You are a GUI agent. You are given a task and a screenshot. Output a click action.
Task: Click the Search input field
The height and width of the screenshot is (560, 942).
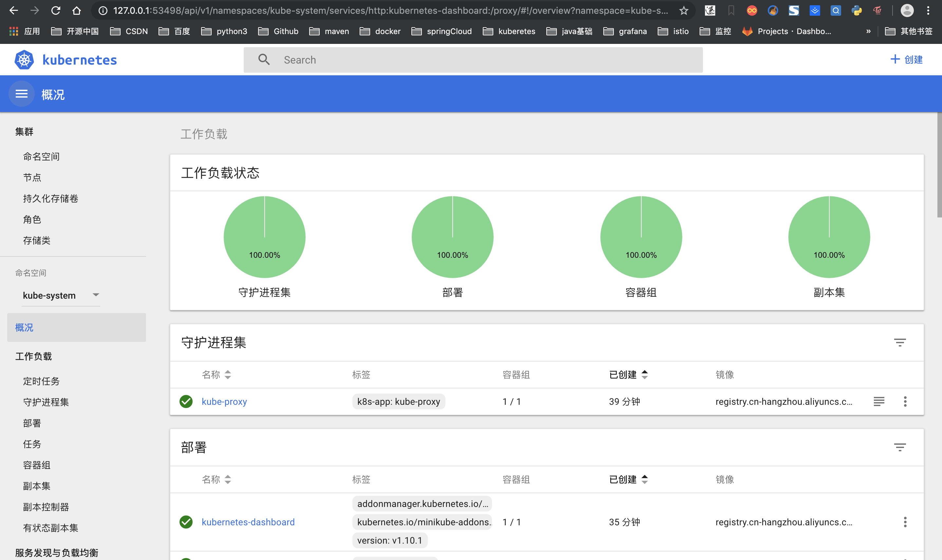(473, 60)
